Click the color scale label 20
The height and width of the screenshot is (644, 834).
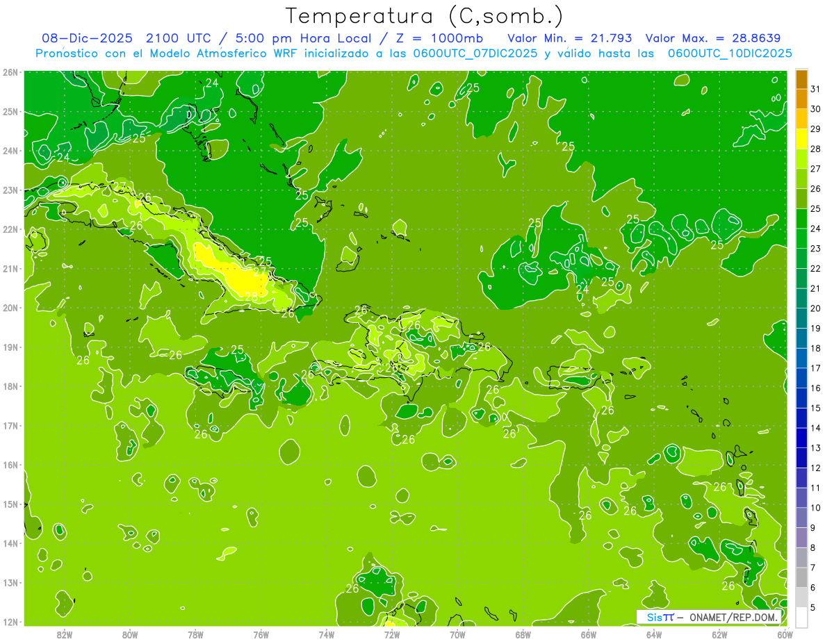pos(816,308)
